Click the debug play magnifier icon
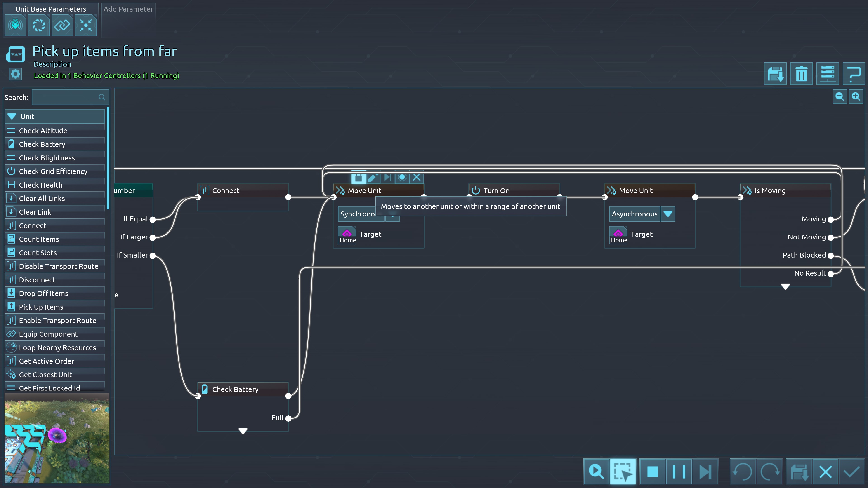 click(596, 471)
